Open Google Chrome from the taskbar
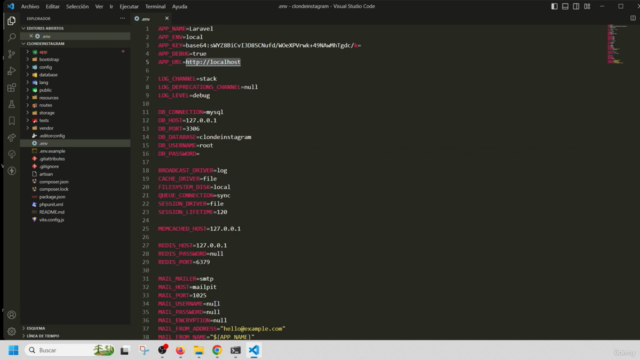This screenshot has height=360, width=640. click(x=217, y=350)
